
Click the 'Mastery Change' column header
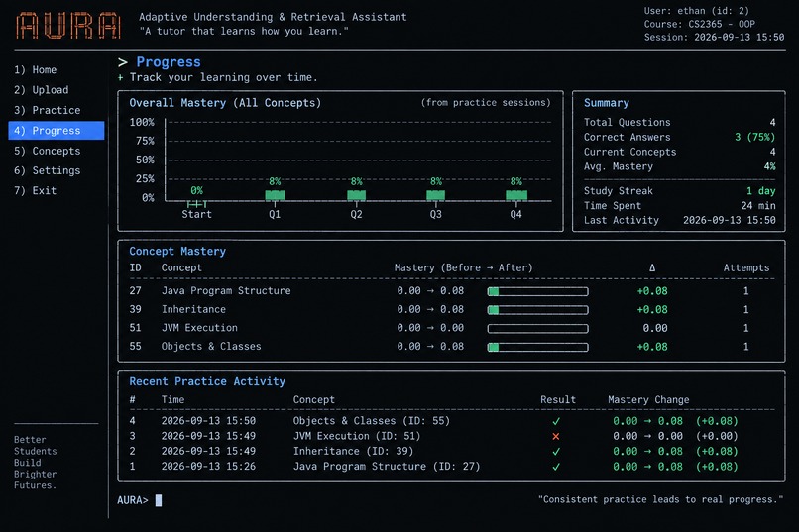click(x=648, y=399)
